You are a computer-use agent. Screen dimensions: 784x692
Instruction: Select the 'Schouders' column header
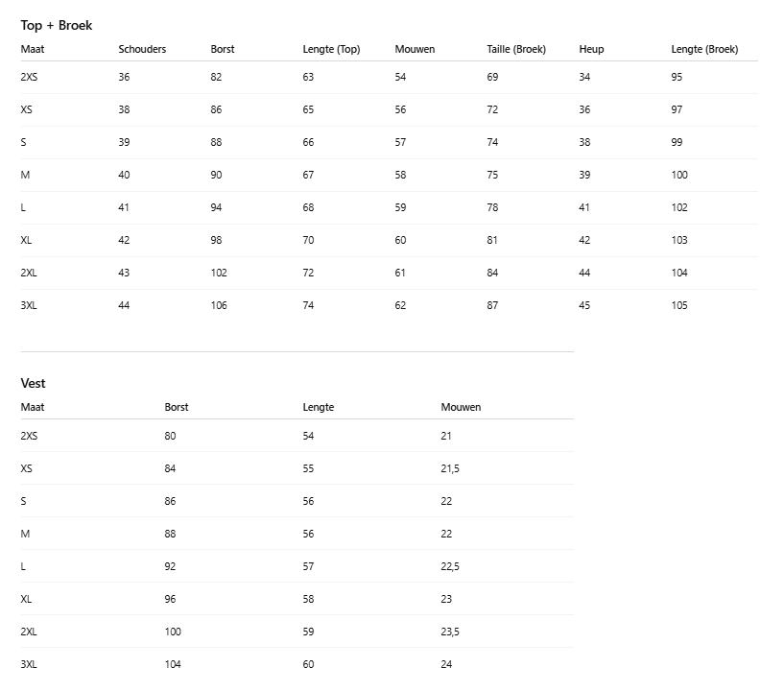(x=142, y=49)
